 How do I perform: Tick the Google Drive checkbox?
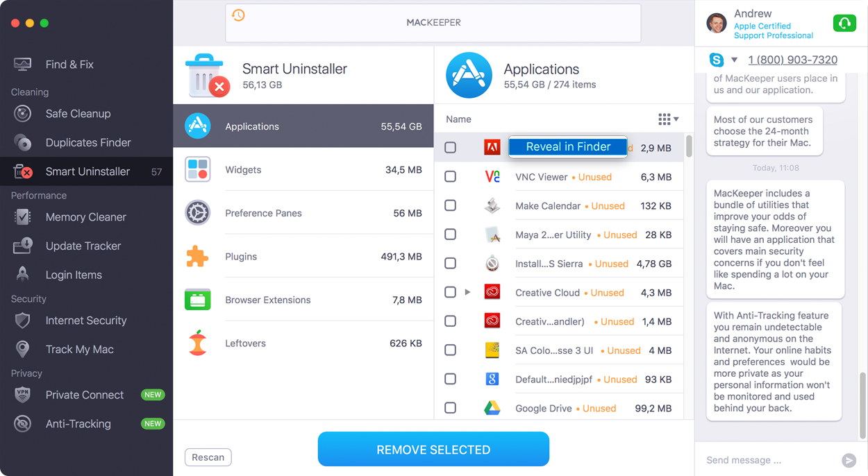click(x=450, y=408)
